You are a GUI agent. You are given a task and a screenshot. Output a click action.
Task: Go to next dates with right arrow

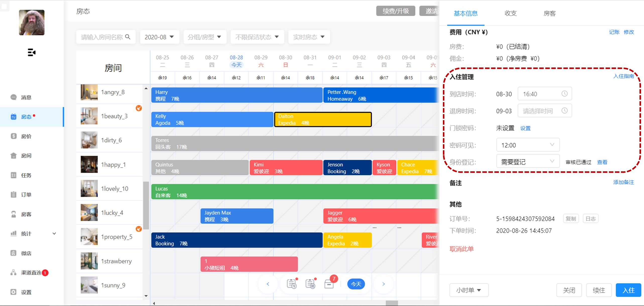383,284
